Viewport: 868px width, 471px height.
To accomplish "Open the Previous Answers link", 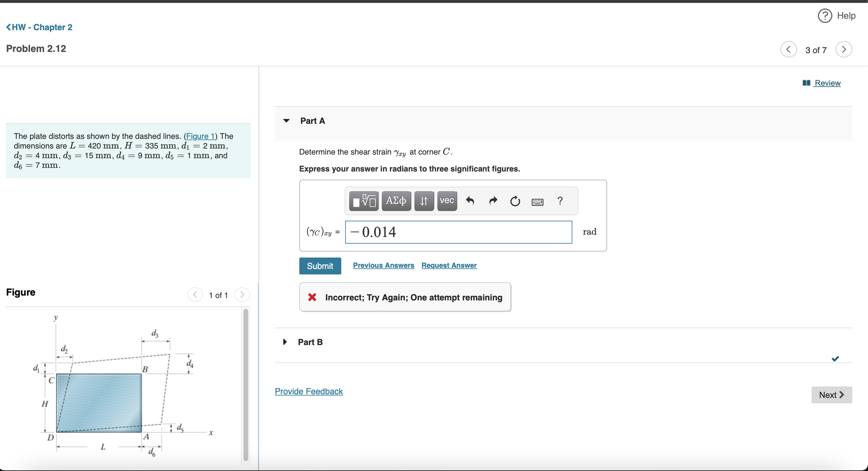I will pyautogui.click(x=384, y=265).
